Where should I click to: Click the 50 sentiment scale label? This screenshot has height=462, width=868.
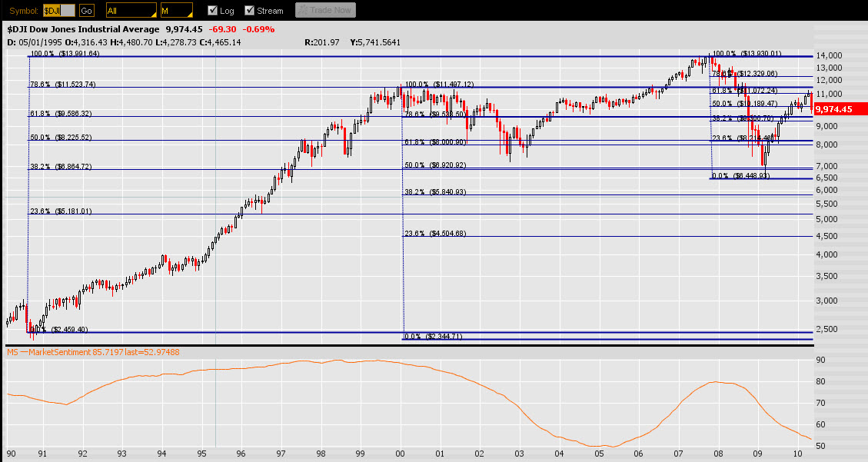click(x=820, y=446)
